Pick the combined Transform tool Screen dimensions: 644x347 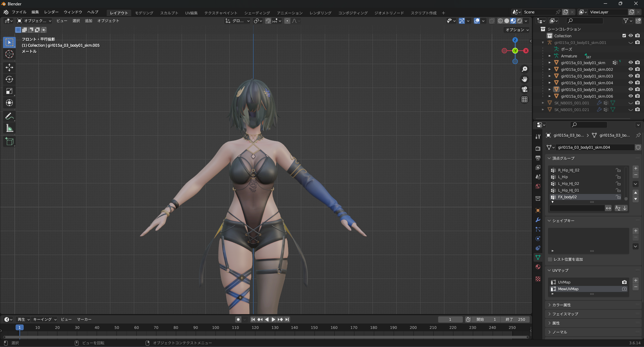tap(9, 103)
